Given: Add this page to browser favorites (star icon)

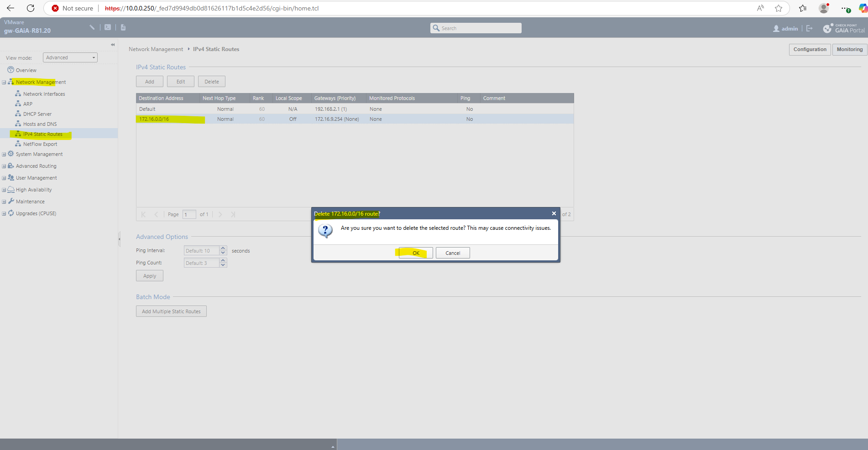Looking at the screenshot, I should (779, 8).
